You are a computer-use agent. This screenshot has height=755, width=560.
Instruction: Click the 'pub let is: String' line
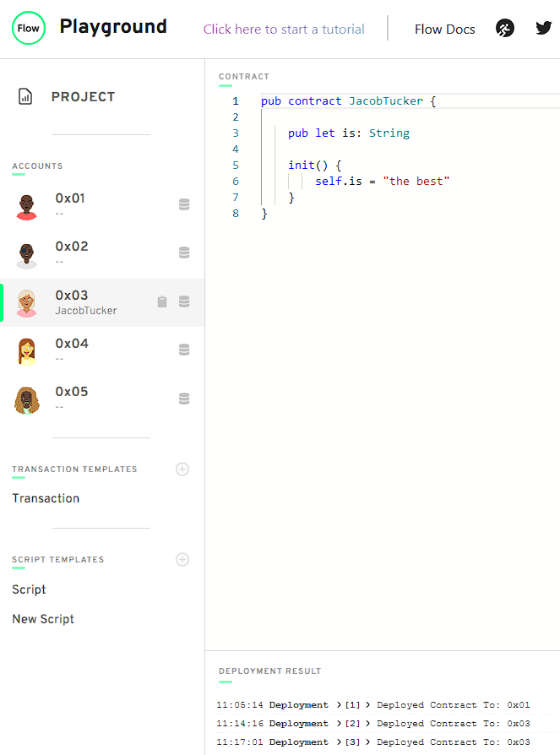pyautogui.click(x=349, y=133)
